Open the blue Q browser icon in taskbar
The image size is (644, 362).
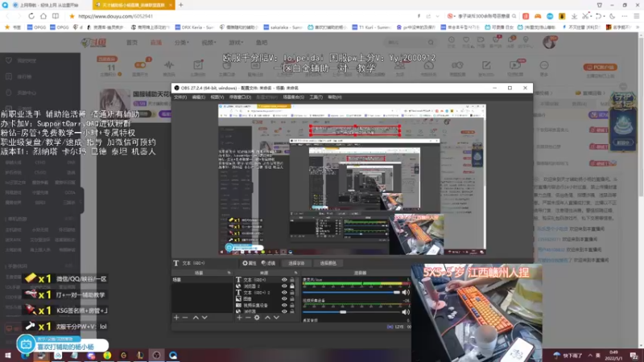(x=173, y=356)
